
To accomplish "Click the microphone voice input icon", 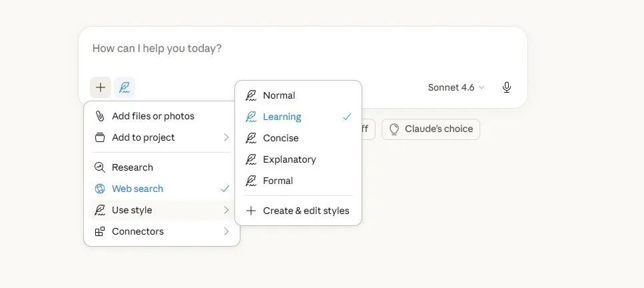I will click(507, 87).
